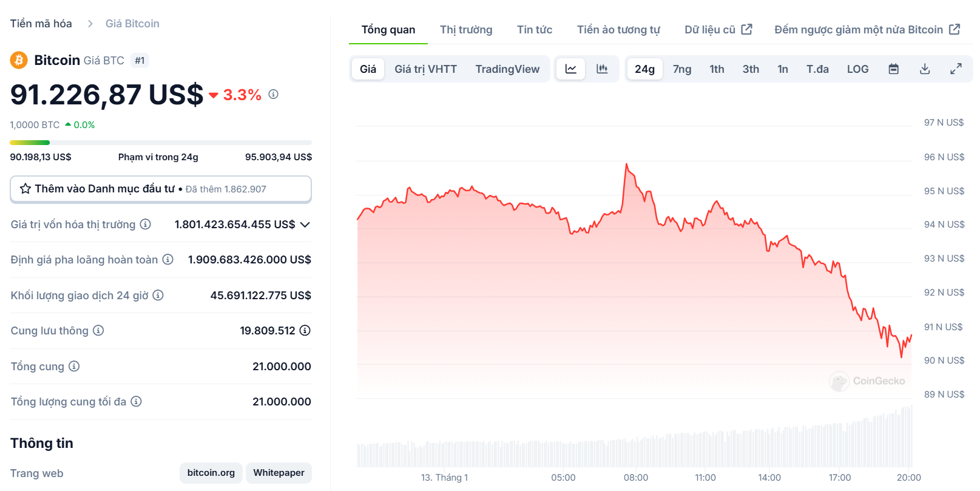This screenshot has width=980, height=491.
Task: Open the Tổng quan tab
Action: (x=388, y=30)
